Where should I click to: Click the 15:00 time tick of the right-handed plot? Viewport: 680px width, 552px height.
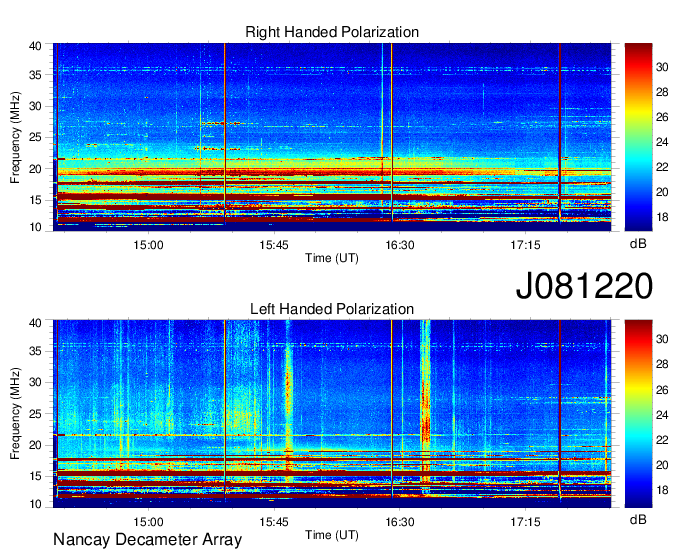click(x=148, y=245)
